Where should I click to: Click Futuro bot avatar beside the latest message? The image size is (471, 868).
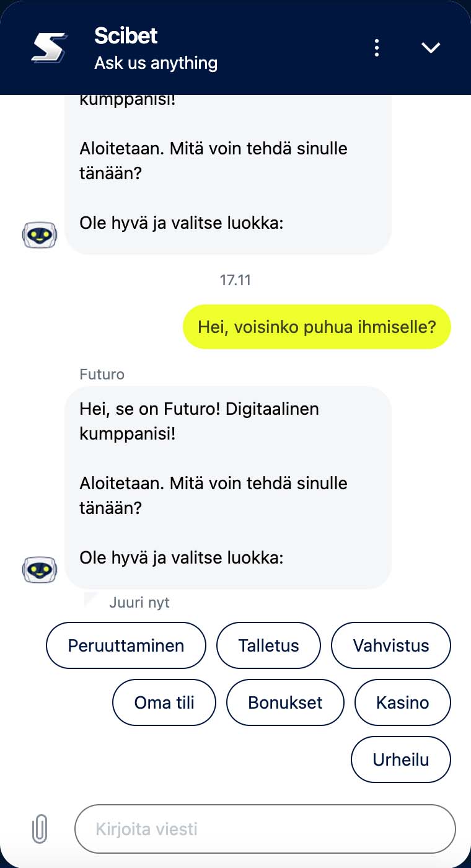40,569
